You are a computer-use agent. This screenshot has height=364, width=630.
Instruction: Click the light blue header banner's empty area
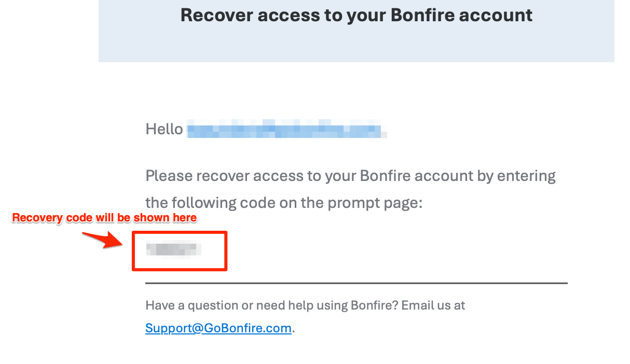[x=357, y=44]
